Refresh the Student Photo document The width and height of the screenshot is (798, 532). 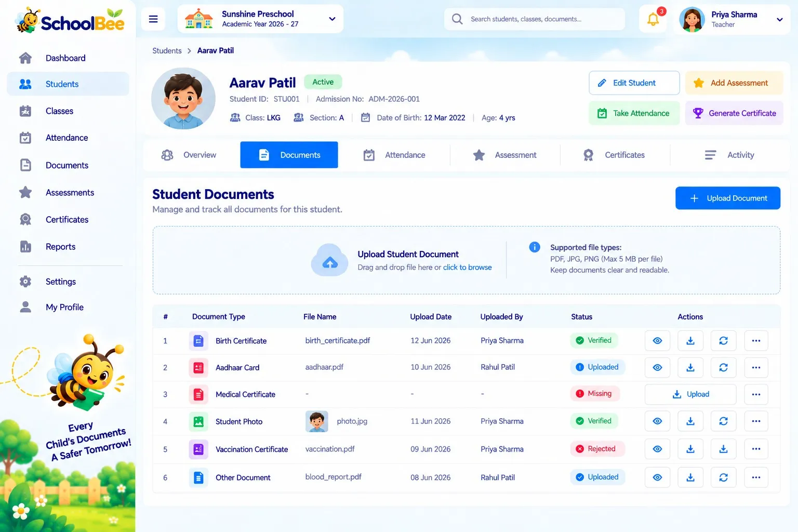pyautogui.click(x=723, y=421)
